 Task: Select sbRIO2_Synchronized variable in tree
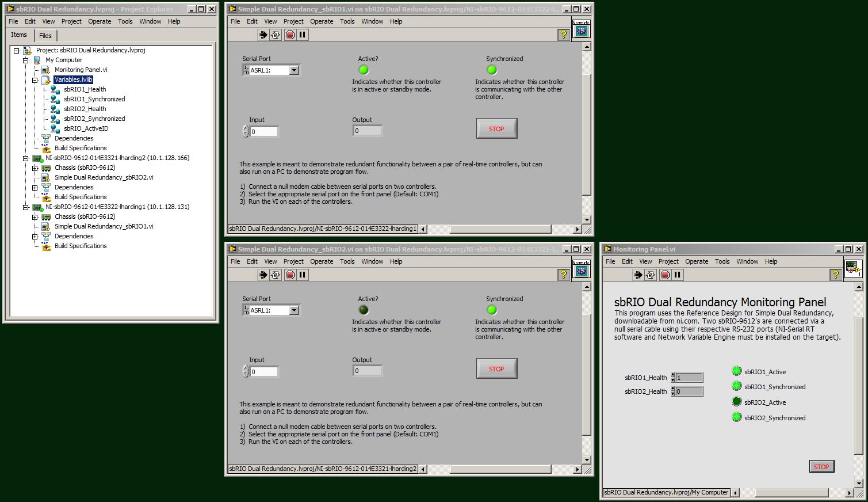click(x=94, y=119)
